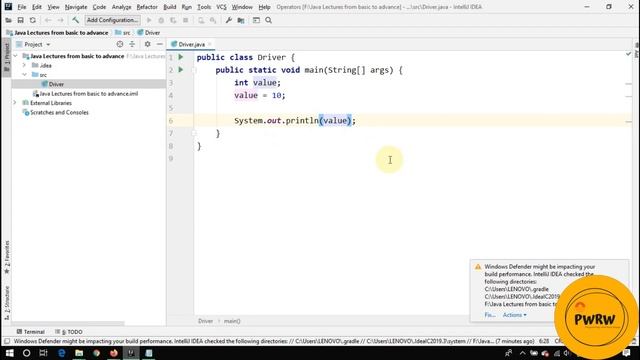The height and width of the screenshot is (360, 640).
Task: Click run gutter arrow beside class Driver
Action: pyautogui.click(x=181, y=57)
